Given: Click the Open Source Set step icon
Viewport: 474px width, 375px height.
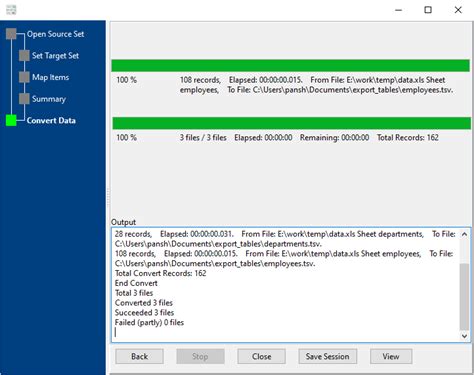Looking at the screenshot, I should tap(11, 34).
